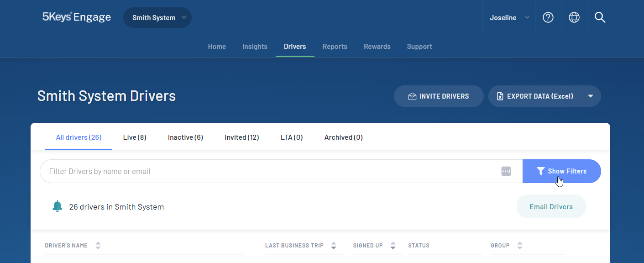This screenshot has height=263, width=644.
Task: Open the Reports menu item
Action: [x=335, y=47]
